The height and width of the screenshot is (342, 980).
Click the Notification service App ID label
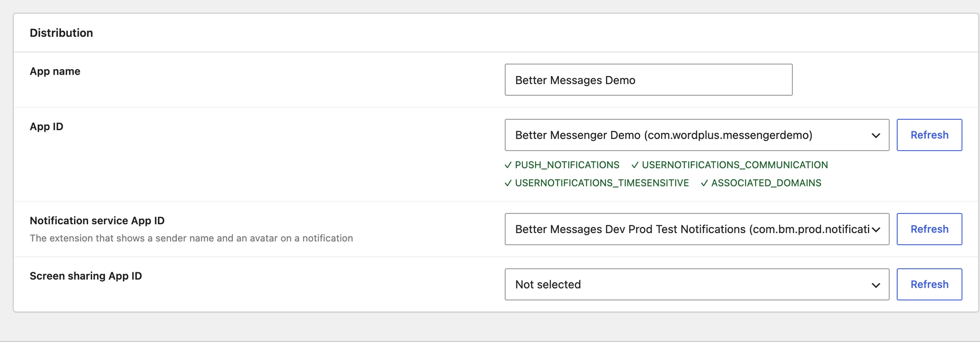click(x=97, y=221)
